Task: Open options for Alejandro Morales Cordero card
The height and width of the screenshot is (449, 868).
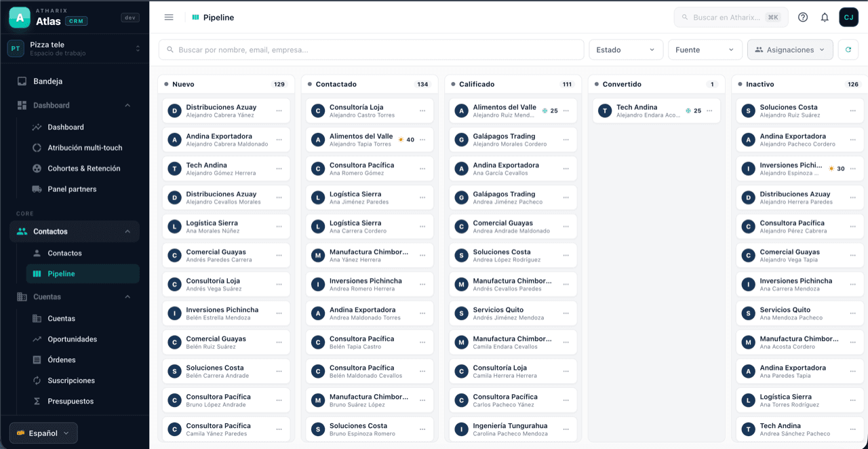Action: tap(566, 140)
